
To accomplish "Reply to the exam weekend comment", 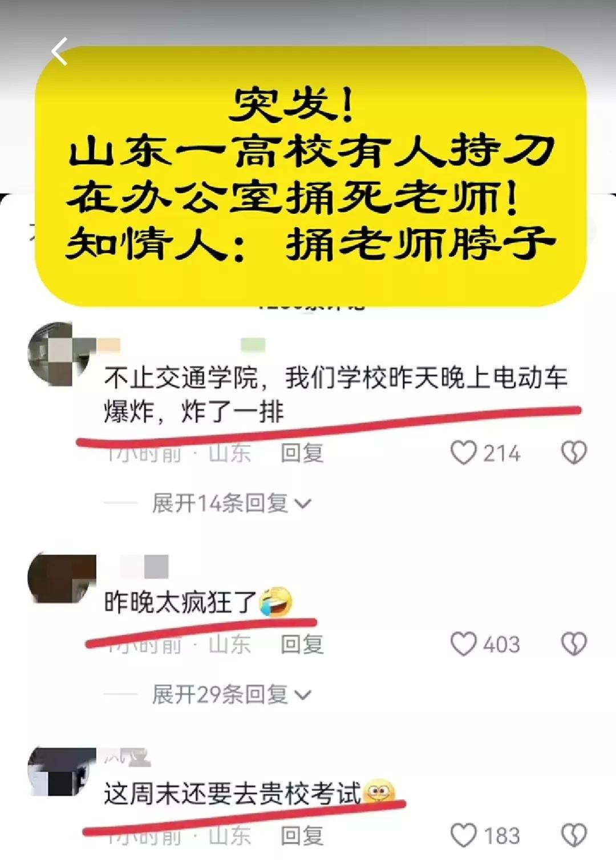I will tap(302, 836).
